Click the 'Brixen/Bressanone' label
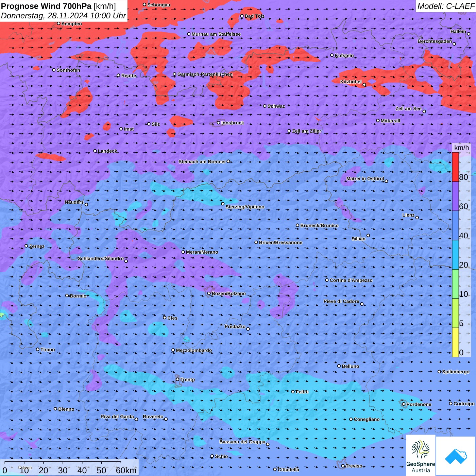 (280, 242)
